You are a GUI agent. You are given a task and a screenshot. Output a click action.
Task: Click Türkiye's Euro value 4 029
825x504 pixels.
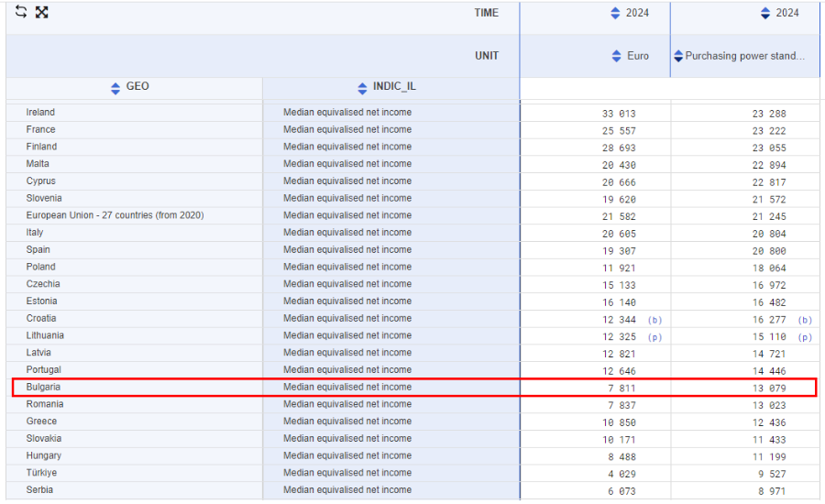click(x=621, y=474)
